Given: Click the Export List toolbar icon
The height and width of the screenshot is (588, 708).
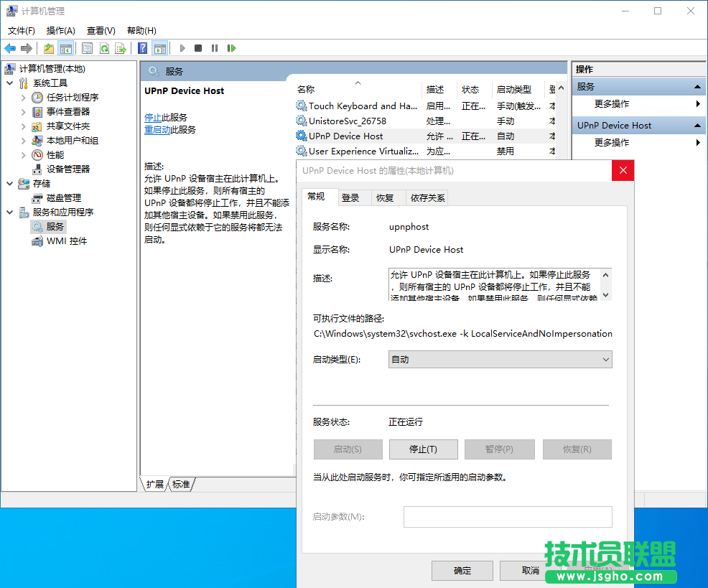Looking at the screenshot, I should coord(121,48).
